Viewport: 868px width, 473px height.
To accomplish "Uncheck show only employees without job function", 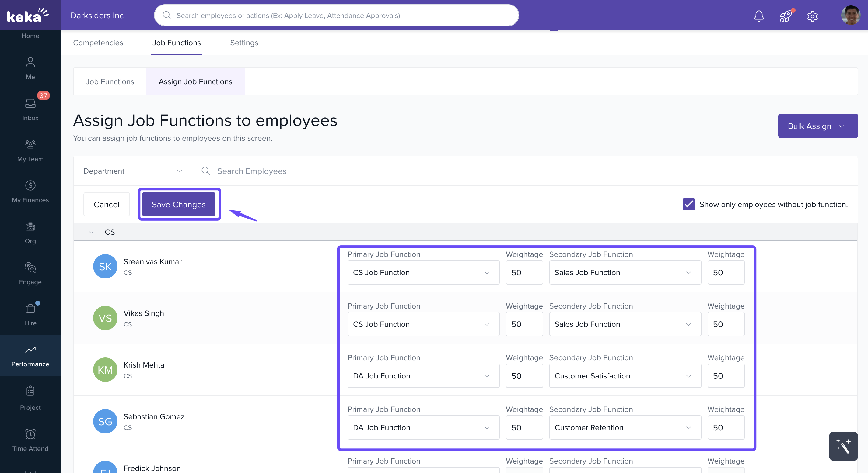I will [688, 204].
